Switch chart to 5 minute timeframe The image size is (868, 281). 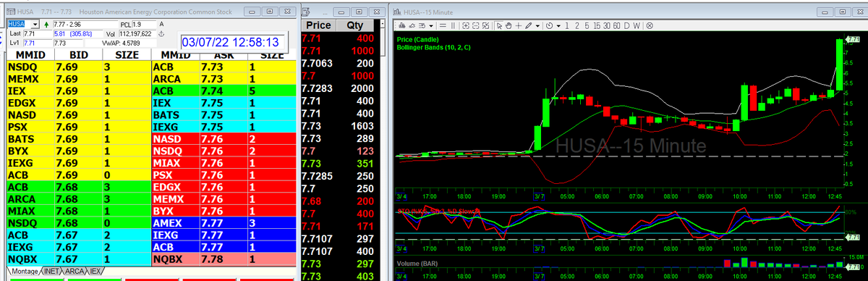click(587, 25)
